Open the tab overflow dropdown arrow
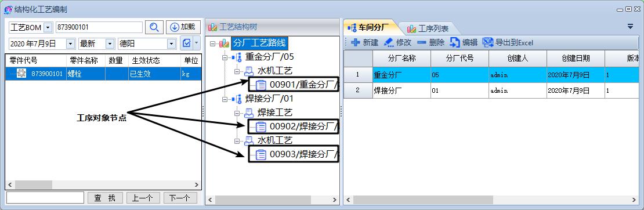 click(630, 27)
